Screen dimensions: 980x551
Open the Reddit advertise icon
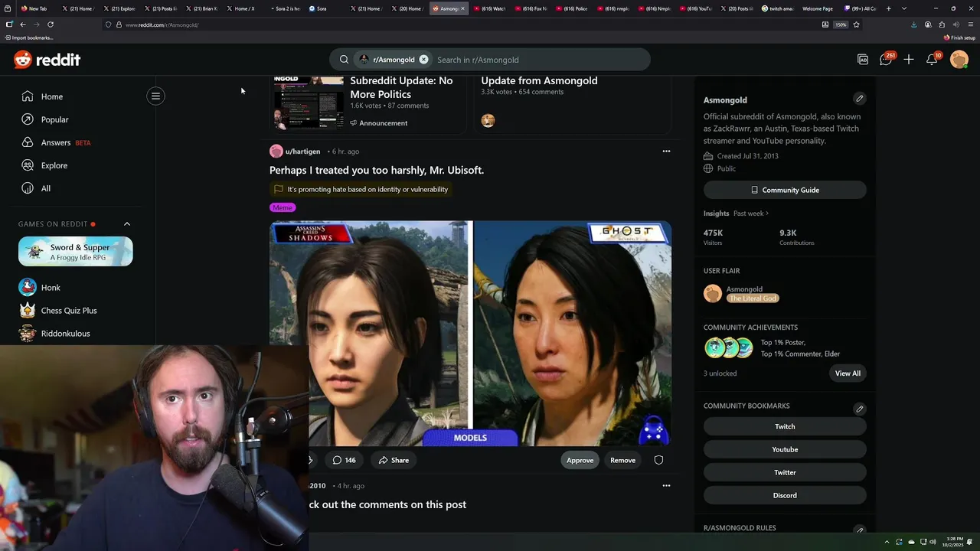(863, 60)
